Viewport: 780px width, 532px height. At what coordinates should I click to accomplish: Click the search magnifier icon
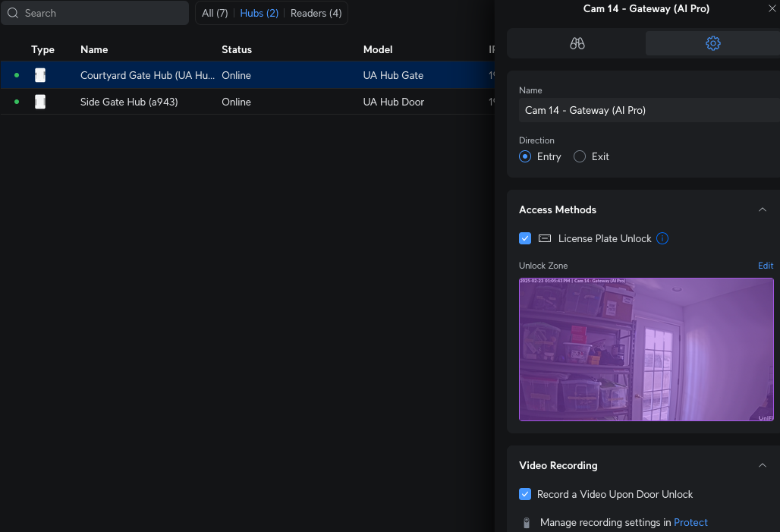tap(13, 13)
